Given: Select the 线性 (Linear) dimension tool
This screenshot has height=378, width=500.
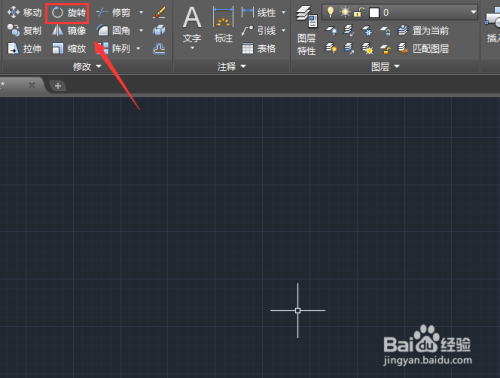Looking at the screenshot, I should pyautogui.click(x=259, y=13).
